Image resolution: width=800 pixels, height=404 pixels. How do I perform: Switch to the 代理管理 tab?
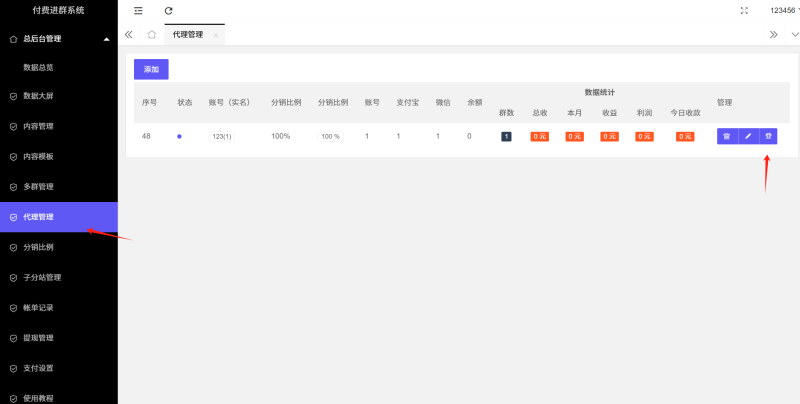coord(187,34)
